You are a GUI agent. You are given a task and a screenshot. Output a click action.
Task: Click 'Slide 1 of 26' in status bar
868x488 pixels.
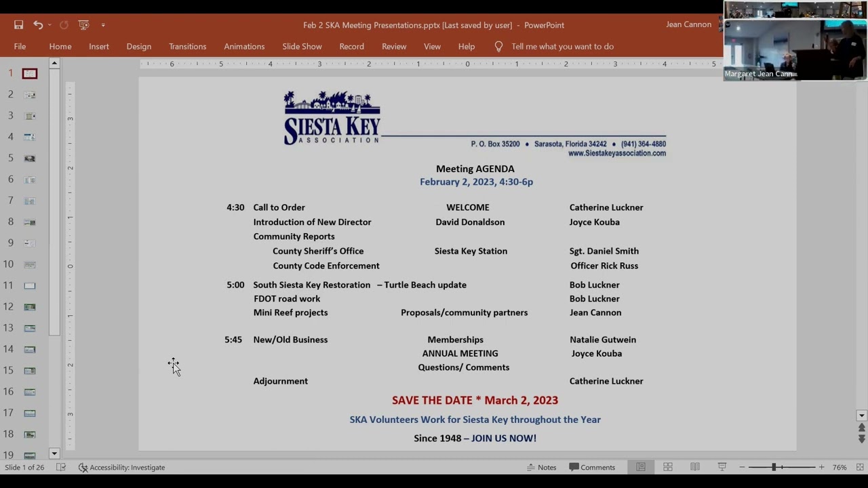24,468
